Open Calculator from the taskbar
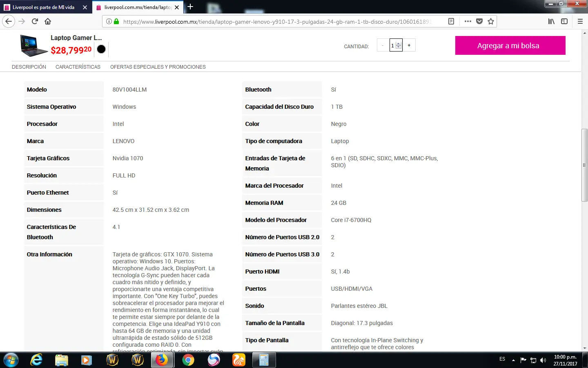The width and height of the screenshot is (588, 368). coord(264,360)
